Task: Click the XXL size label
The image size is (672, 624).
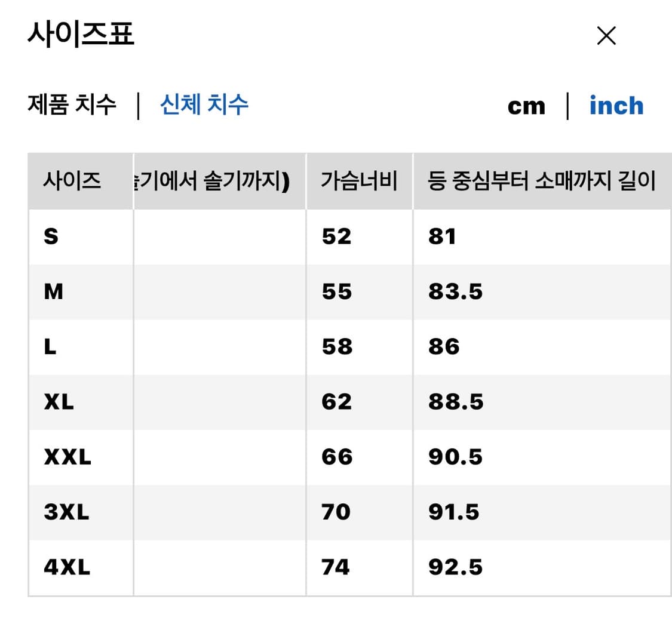Action: click(x=66, y=457)
